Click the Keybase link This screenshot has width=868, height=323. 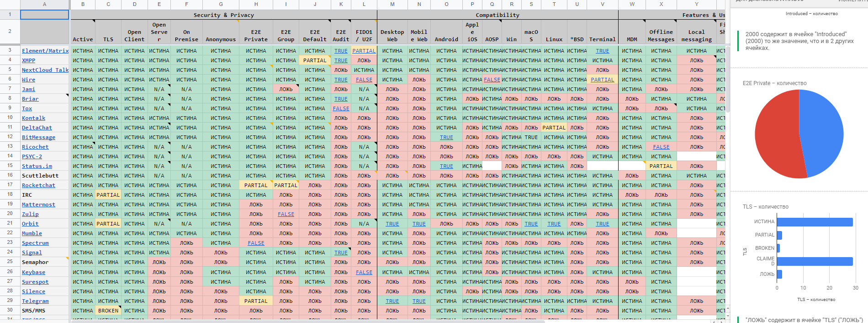pyautogui.click(x=33, y=272)
